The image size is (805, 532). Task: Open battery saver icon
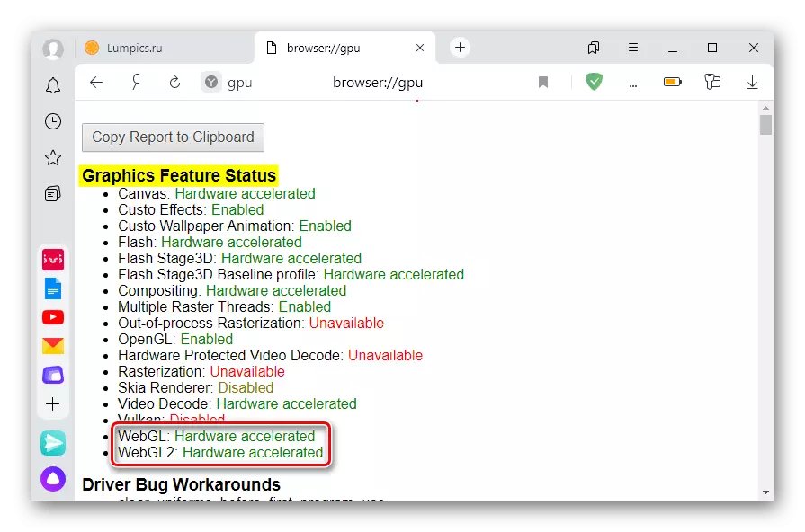click(x=673, y=82)
